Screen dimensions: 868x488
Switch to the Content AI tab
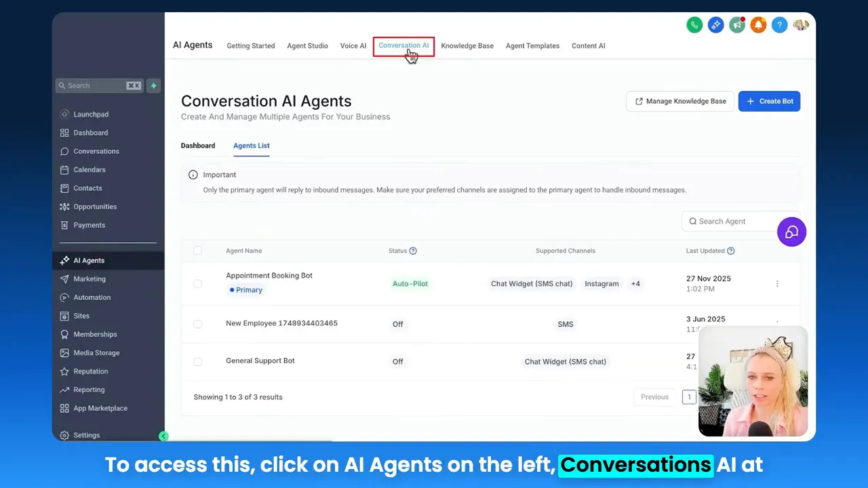coord(589,46)
